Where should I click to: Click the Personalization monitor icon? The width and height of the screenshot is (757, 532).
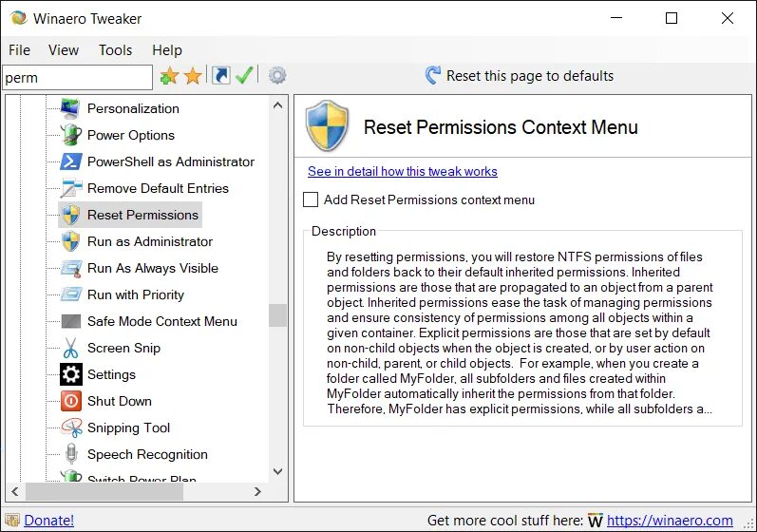click(x=70, y=108)
